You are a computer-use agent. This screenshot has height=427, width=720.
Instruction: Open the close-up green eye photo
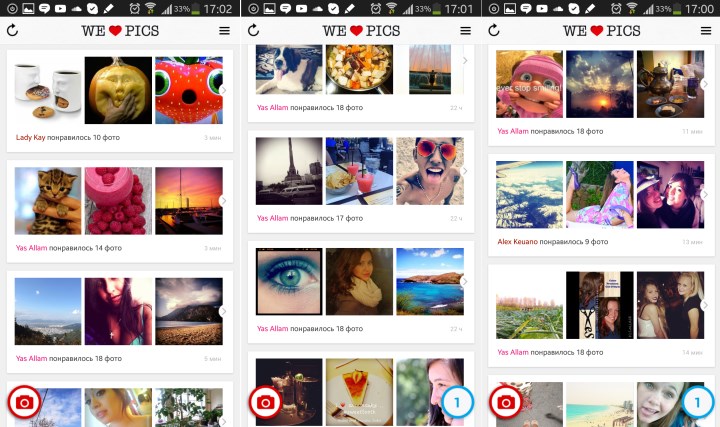pyautogui.click(x=289, y=281)
